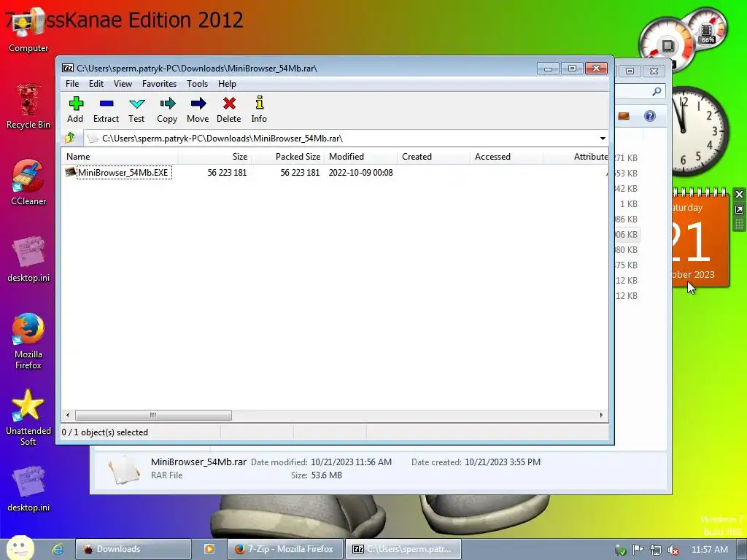This screenshot has height=560, width=747.
Task: Sort by the Accessed column header
Action: 506,156
